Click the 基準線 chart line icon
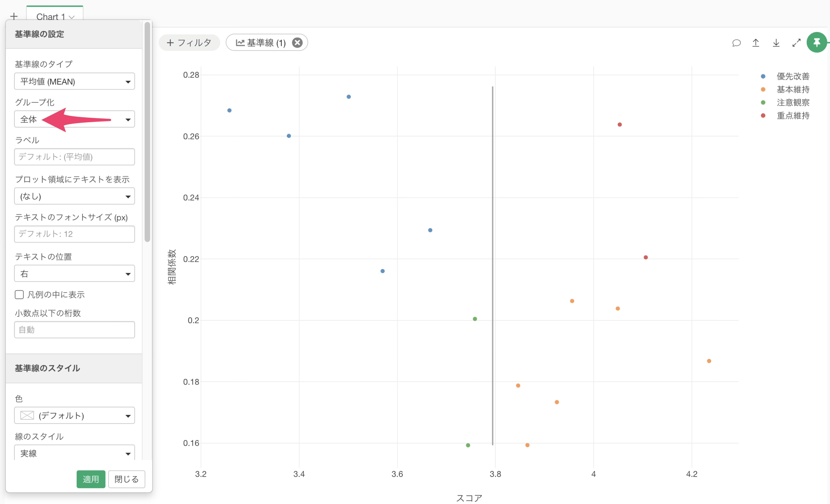830x504 pixels. 240,43
